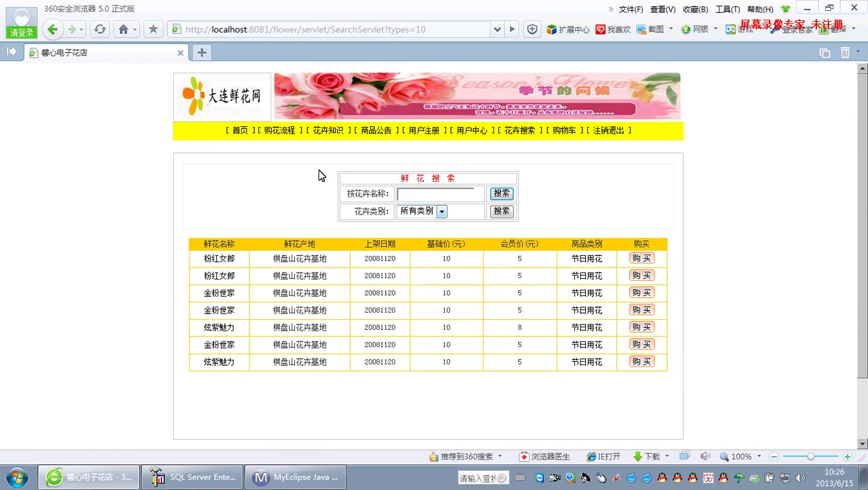This screenshot has width=868, height=490.
Task: Expand the 网银 dropdown arrow
Action: (x=716, y=29)
